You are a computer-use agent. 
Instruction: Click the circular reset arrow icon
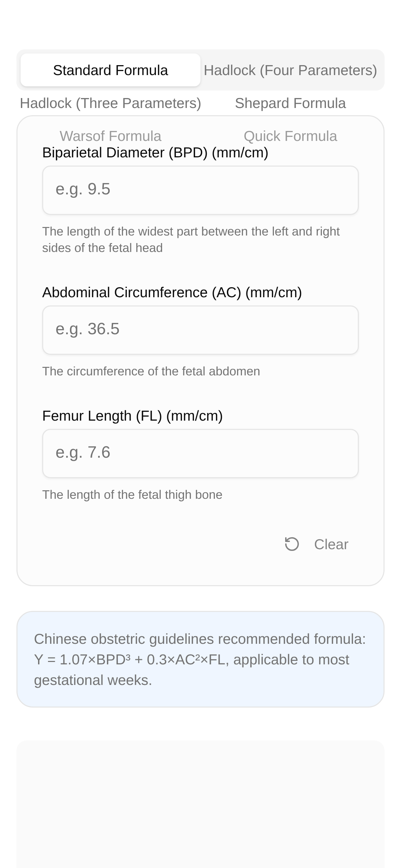click(x=292, y=544)
